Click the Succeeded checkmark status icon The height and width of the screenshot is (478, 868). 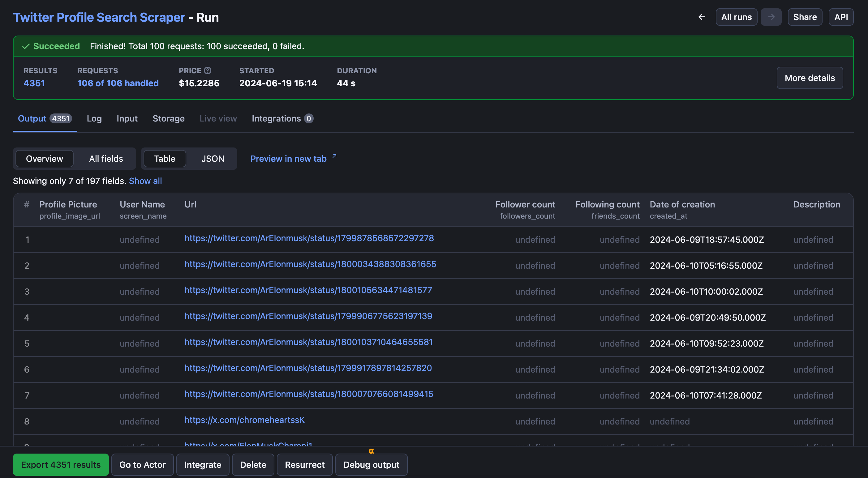[x=26, y=46]
